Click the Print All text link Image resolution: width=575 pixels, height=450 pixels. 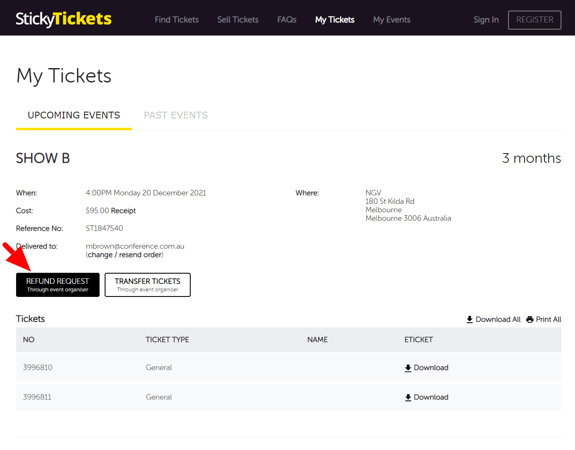pyautogui.click(x=548, y=319)
